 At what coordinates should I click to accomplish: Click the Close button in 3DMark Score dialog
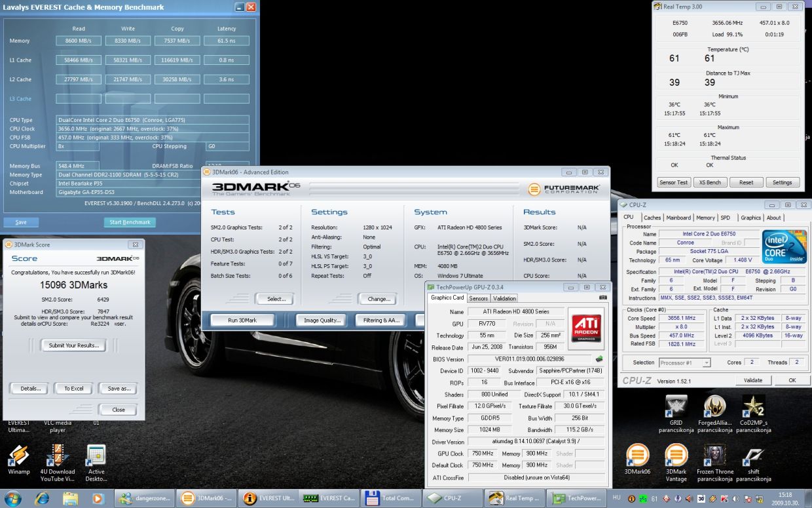[118, 410]
